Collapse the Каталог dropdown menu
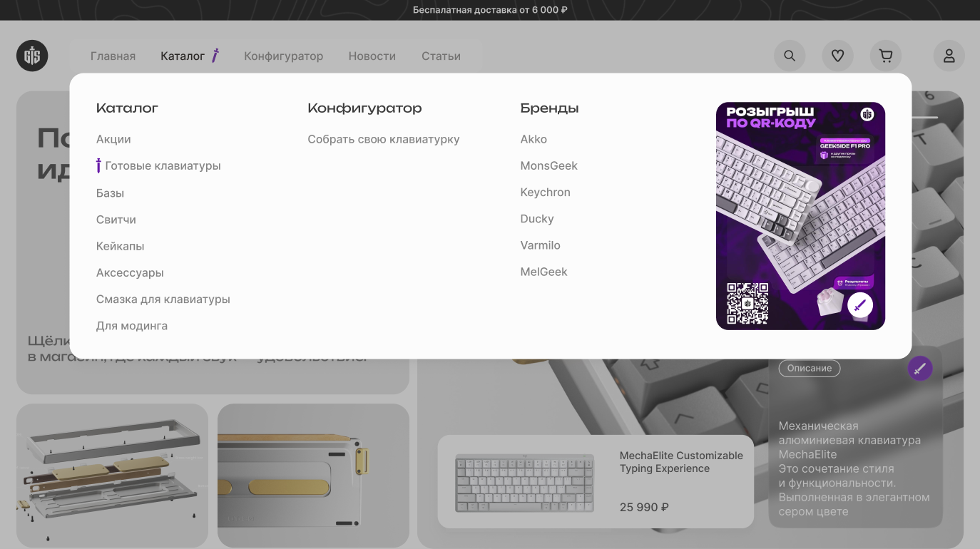980x549 pixels. (183, 56)
